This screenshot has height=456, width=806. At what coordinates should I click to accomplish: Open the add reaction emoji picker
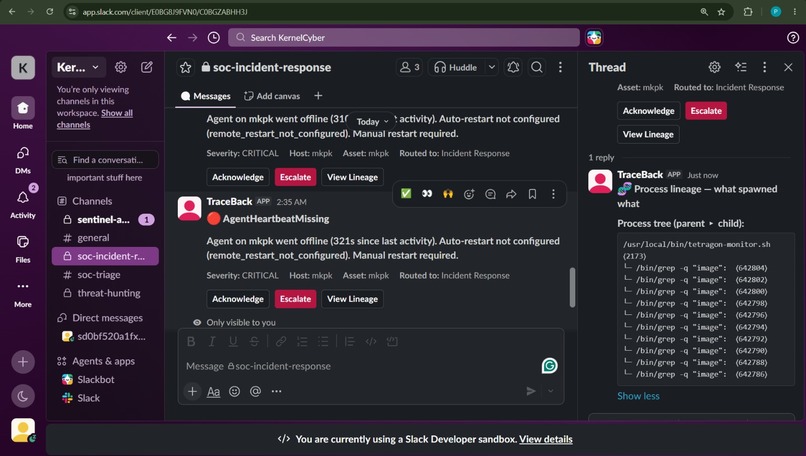coord(469,194)
